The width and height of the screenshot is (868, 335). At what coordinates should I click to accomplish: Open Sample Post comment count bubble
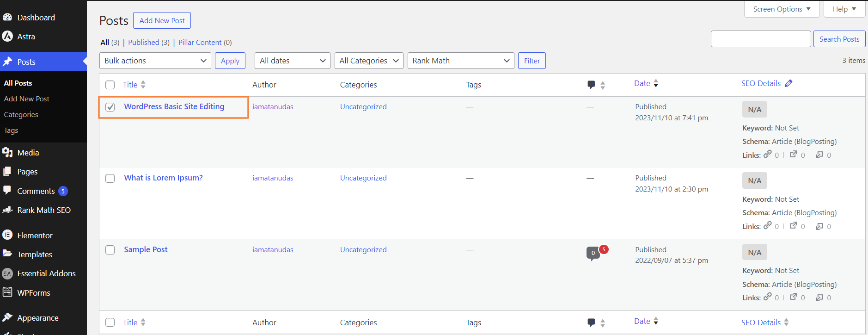coord(593,253)
